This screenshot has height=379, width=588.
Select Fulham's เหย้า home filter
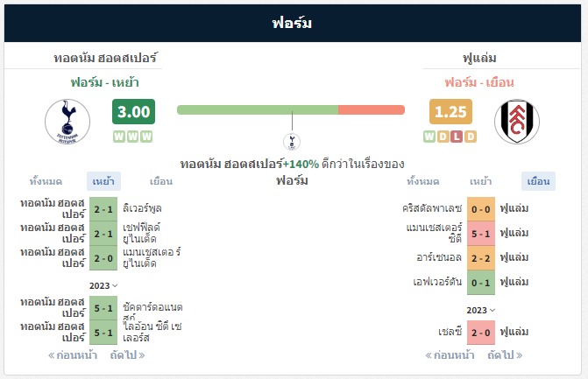tap(481, 182)
